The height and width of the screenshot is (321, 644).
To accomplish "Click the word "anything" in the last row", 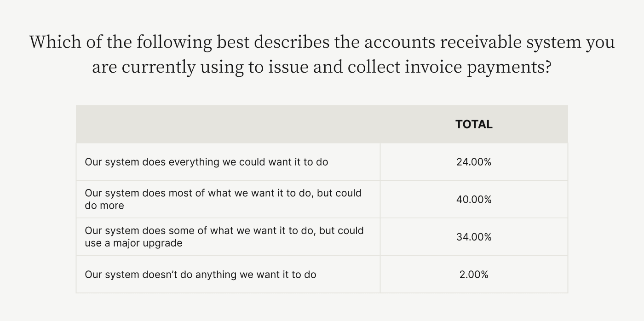I will 215,275.
